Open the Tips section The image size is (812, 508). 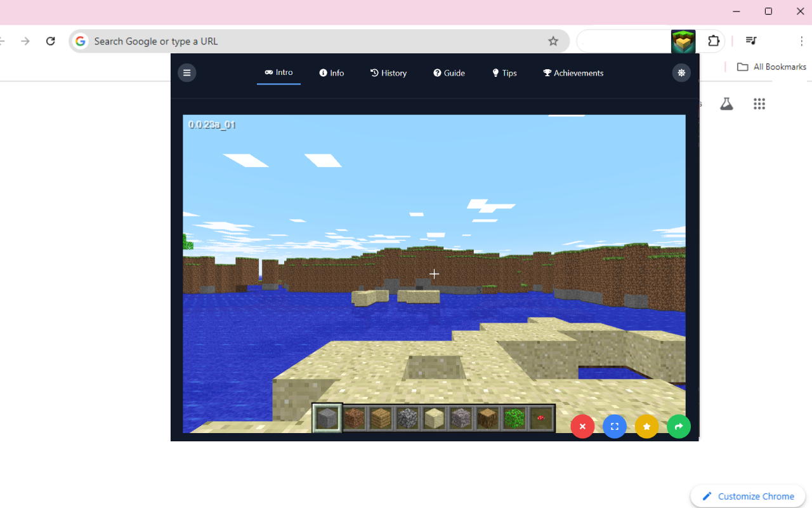(504, 72)
